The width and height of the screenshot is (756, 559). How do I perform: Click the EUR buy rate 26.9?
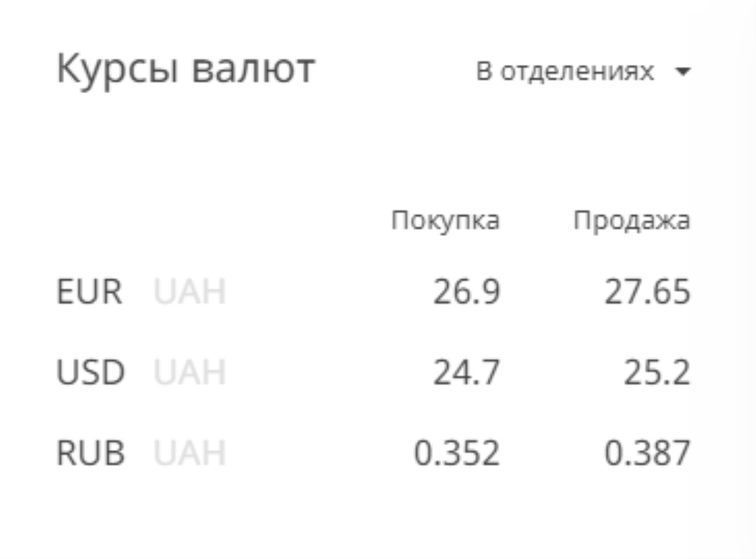[x=466, y=293]
